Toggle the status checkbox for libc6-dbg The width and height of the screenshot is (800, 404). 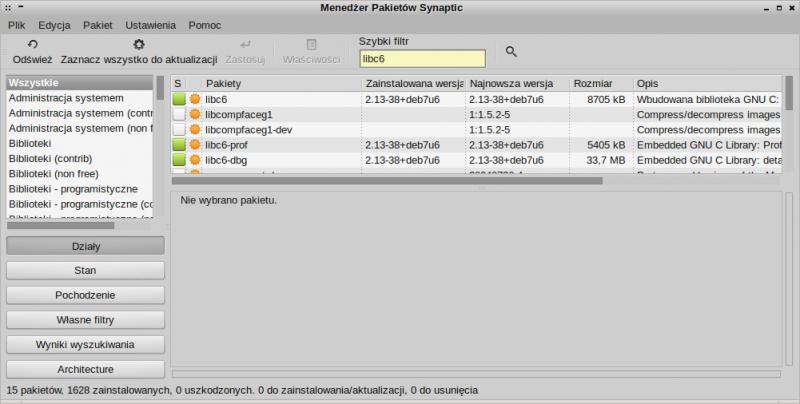pyautogui.click(x=179, y=160)
